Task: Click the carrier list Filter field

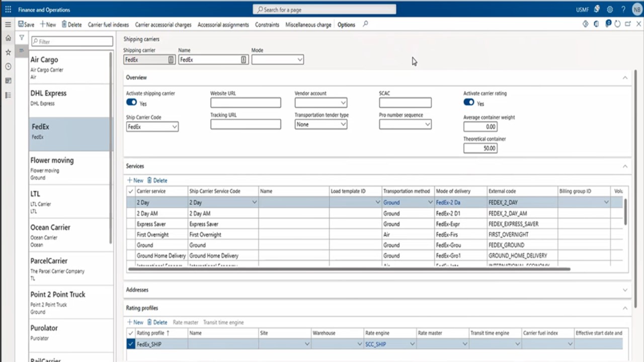Action: (x=72, y=42)
